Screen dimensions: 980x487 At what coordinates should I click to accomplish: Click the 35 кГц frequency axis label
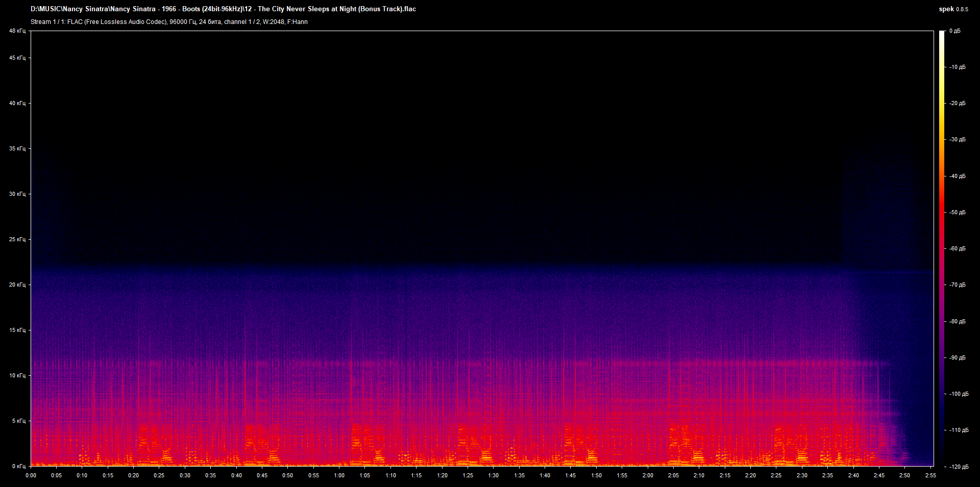(17, 149)
